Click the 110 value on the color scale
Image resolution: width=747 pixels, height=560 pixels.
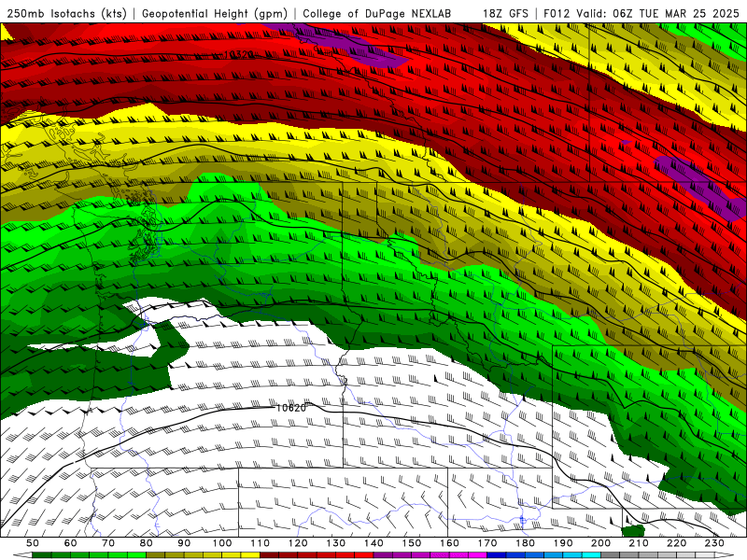click(261, 543)
